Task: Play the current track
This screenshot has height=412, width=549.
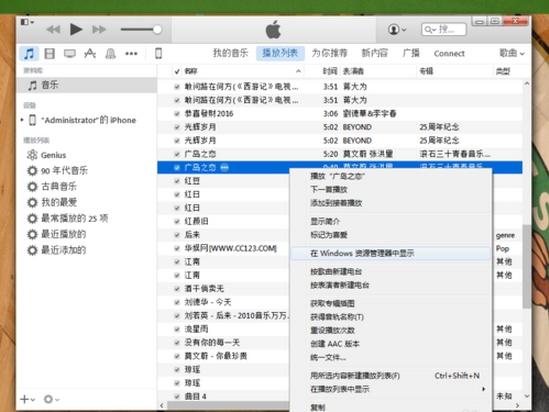Action: (x=75, y=29)
